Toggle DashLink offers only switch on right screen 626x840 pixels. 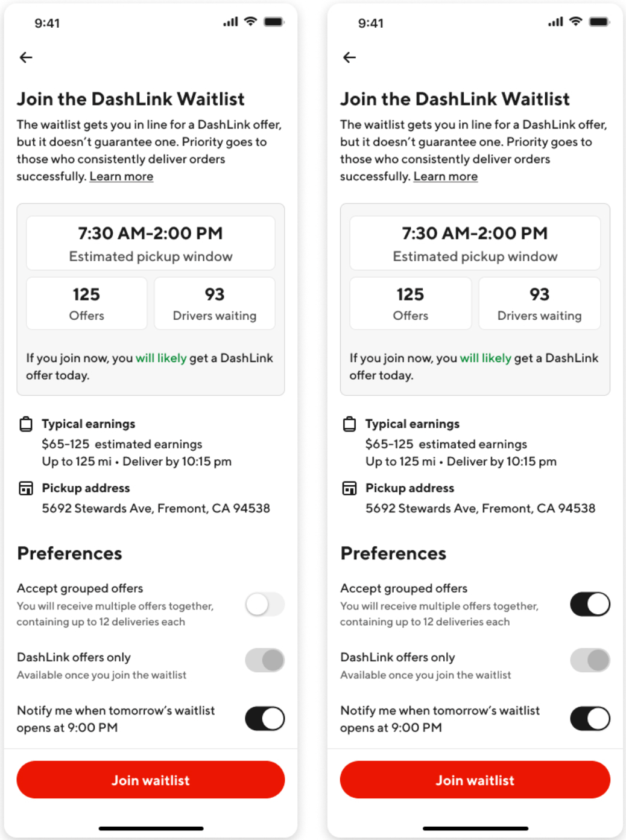coord(590,660)
